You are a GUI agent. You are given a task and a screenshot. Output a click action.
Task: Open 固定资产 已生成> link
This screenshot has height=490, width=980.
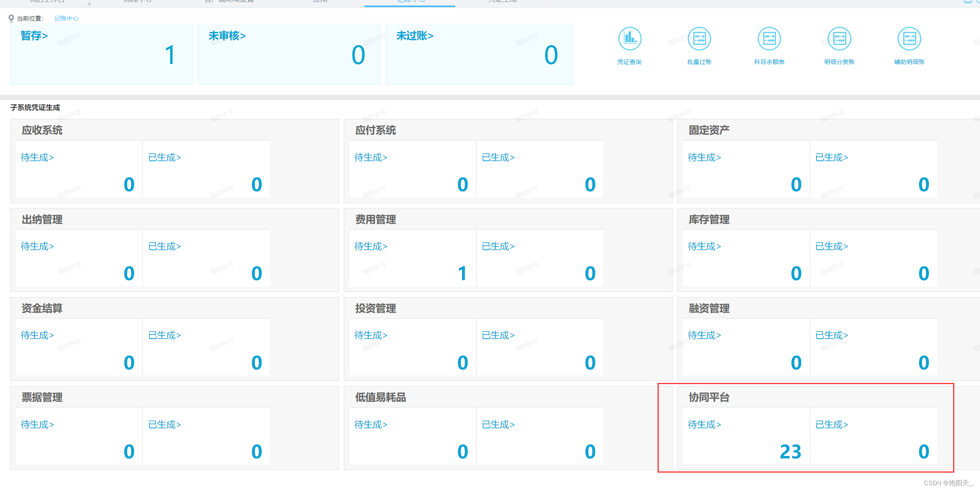tap(832, 157)
